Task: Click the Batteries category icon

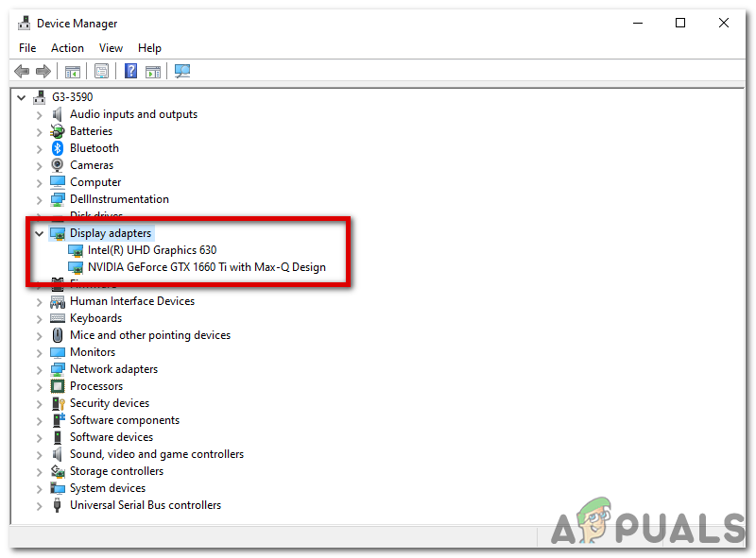Action: [56, 130]
